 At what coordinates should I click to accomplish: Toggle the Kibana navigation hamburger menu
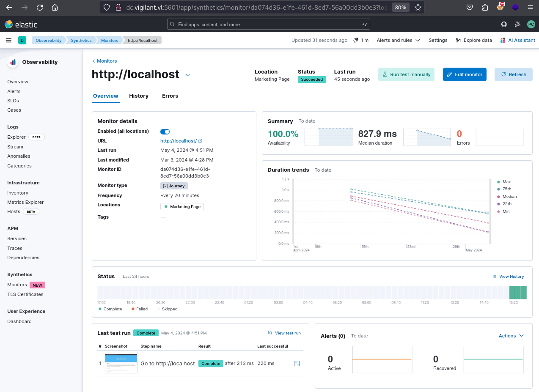click(8, 40)
